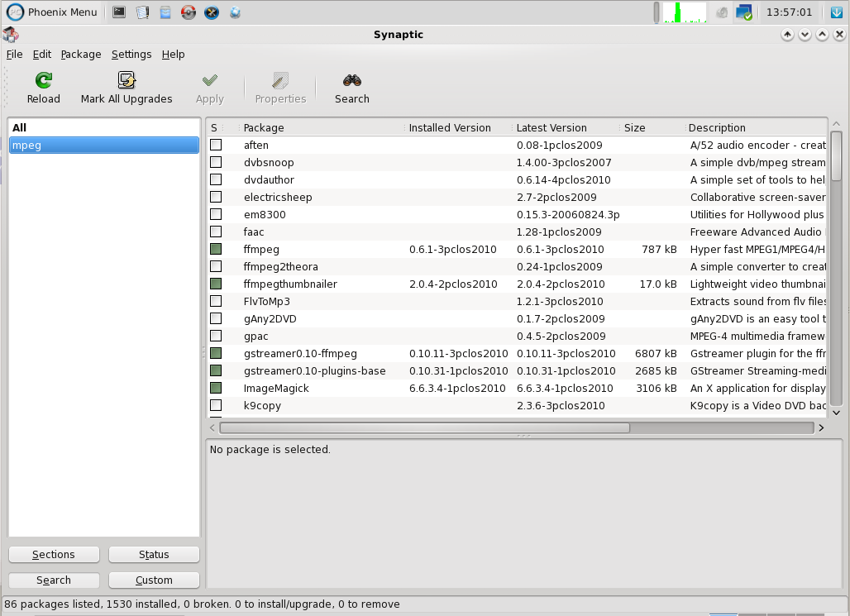Click the horizontal scrollbar of the package list

point(424,428)
